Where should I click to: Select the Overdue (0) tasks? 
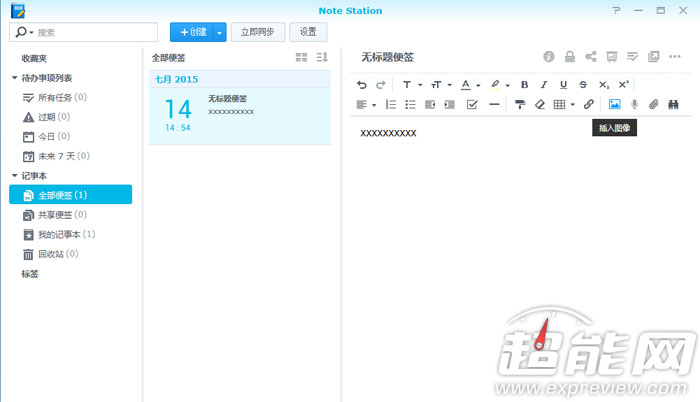pos(46,117)
